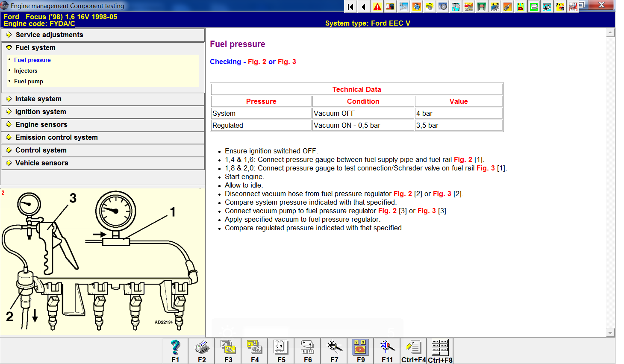Select Fuel pump in the sidebar
The height and width of the screenshot is (364, 624).
(29, 82)
